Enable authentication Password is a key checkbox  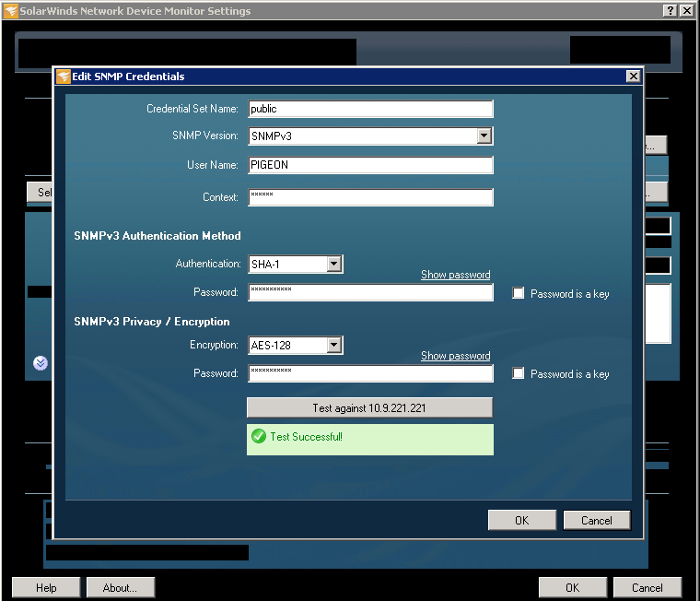point(518,293)
